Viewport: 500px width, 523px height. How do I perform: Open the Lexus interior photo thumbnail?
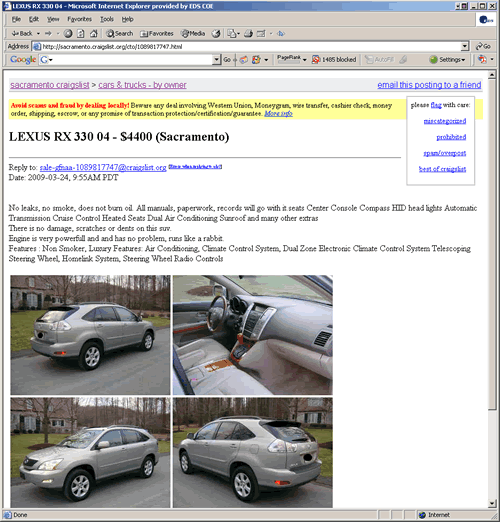(253, 335)
